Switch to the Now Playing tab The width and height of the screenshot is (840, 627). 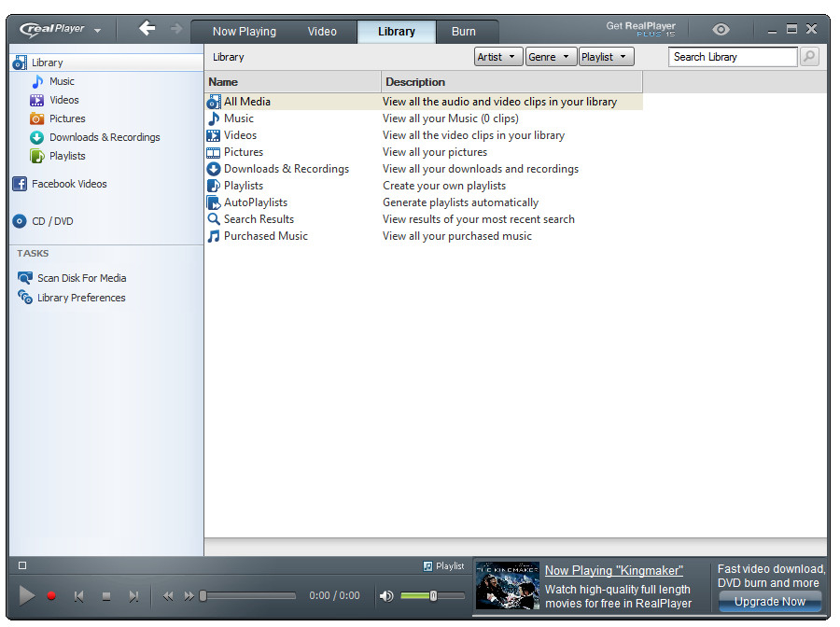[245, 32]
